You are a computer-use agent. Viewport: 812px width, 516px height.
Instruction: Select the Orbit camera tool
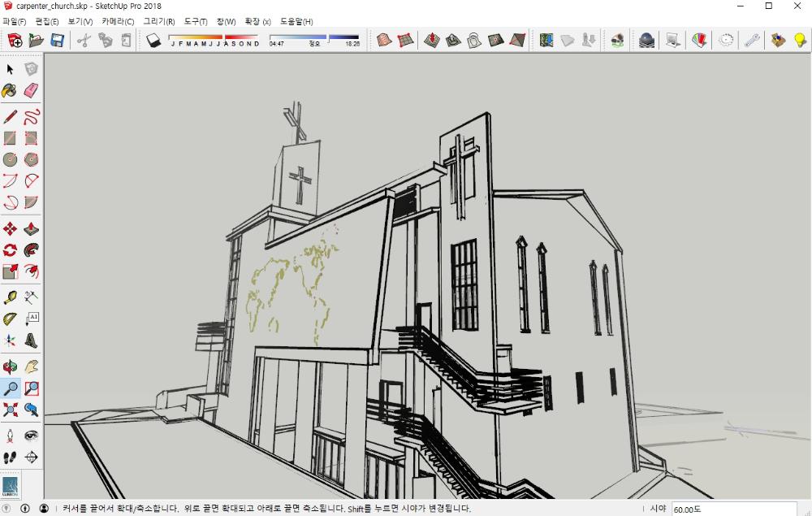[x=10, y=366]
